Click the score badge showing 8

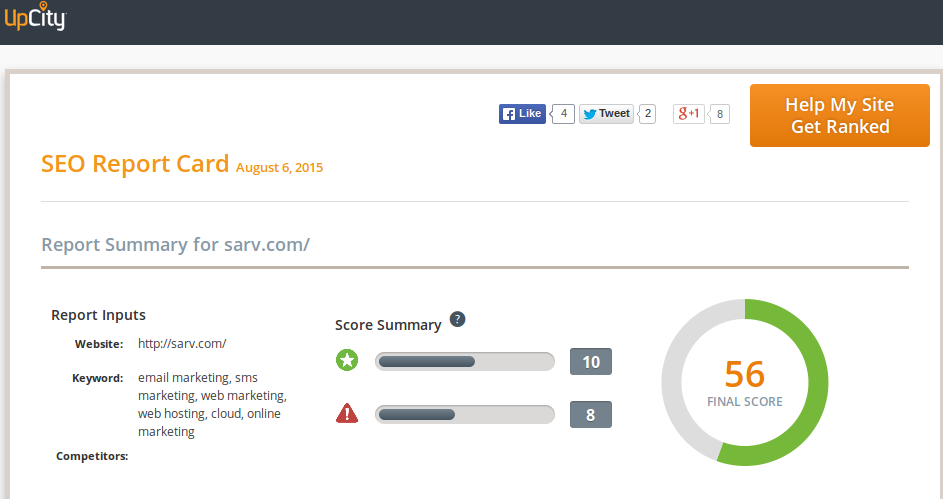pos(591,414)
